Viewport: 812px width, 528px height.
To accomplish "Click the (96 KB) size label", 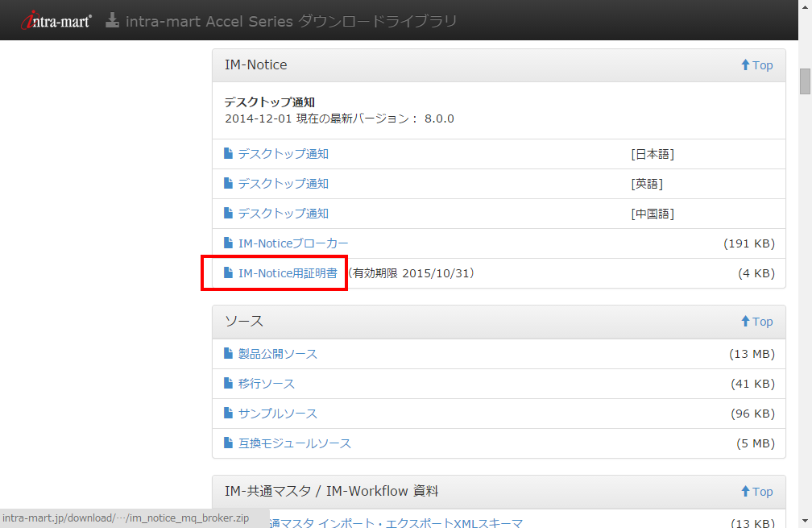I will (x=753, y=414).
